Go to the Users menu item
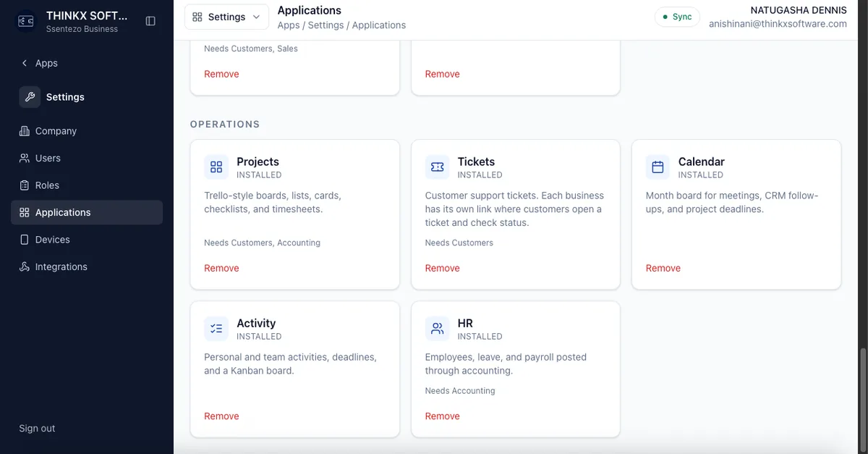The height and width of the screenshot is (454, 868). 87,158
